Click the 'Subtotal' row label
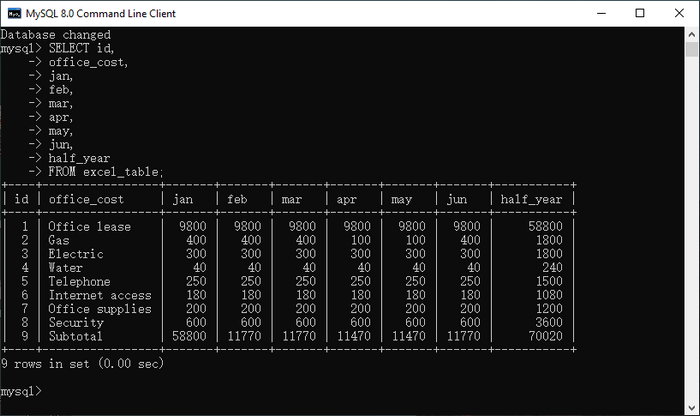This screenshot has width=700, height=416. pos(75,336)
